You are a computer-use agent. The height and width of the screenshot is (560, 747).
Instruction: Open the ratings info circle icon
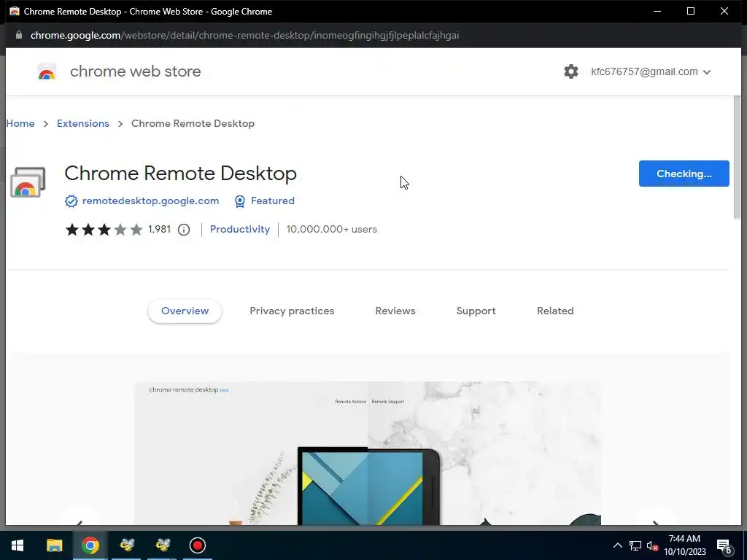click(183, 230)
